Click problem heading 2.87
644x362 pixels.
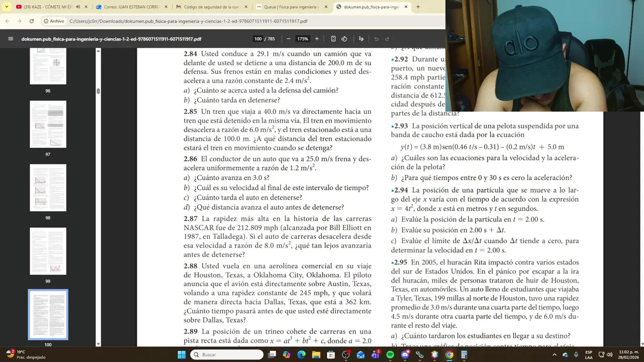click(190, 219)
